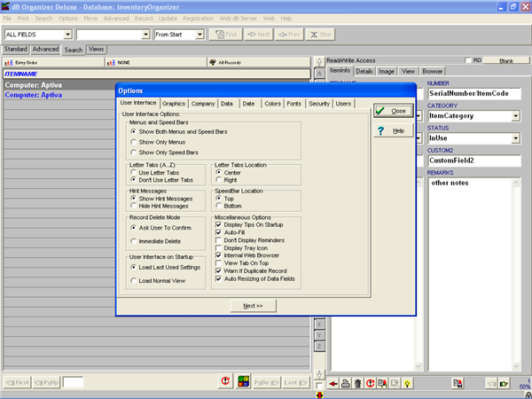Click the Stop search X icon
The width and height of the screenshot is (532, 399).
coord(314,35)
